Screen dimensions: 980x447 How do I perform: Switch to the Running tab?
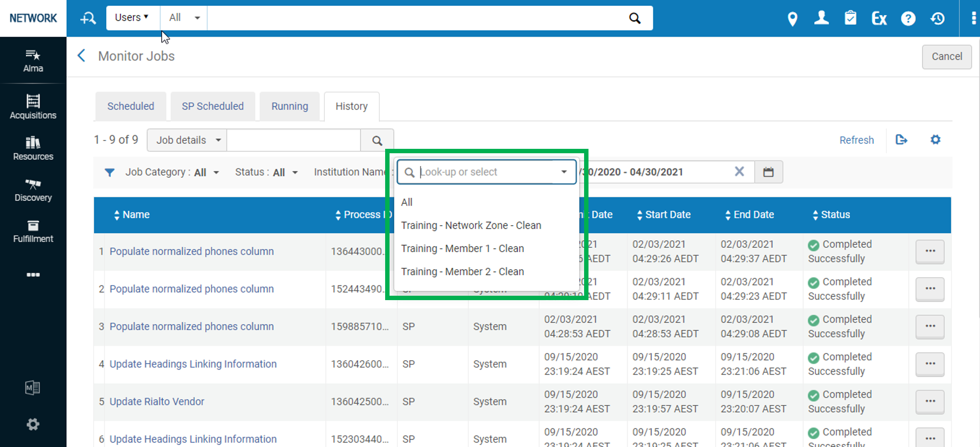pyautogui.click(x=290, y=106)
